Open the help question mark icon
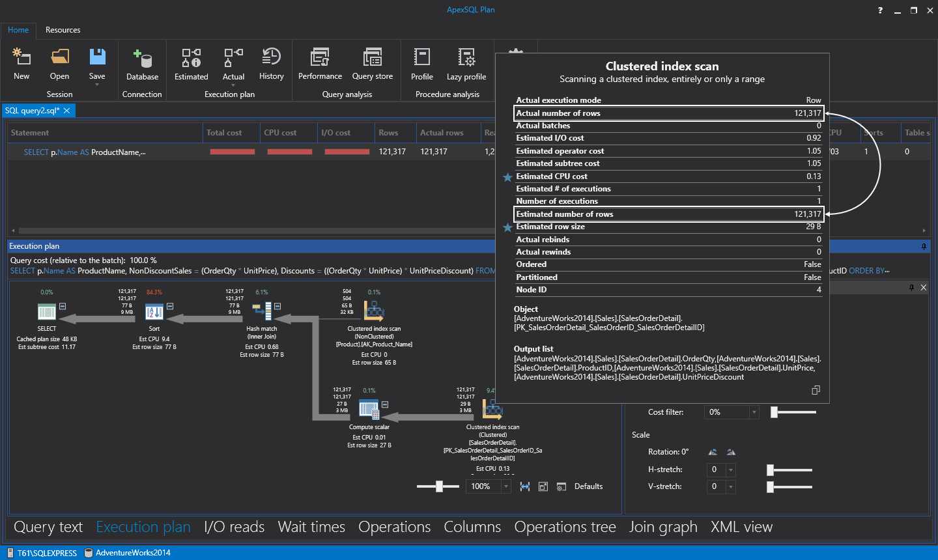Viewport: 938px width, 560px height. [x=880, y=10]
